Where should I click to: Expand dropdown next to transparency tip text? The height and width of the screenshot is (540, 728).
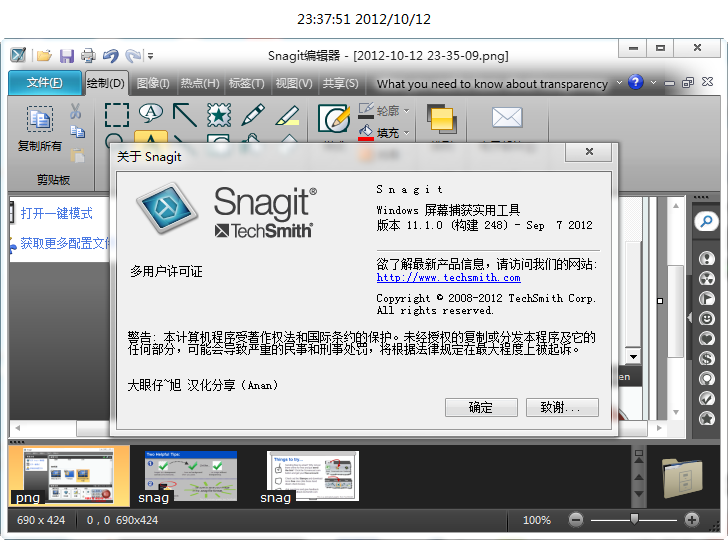pos(619,83)
